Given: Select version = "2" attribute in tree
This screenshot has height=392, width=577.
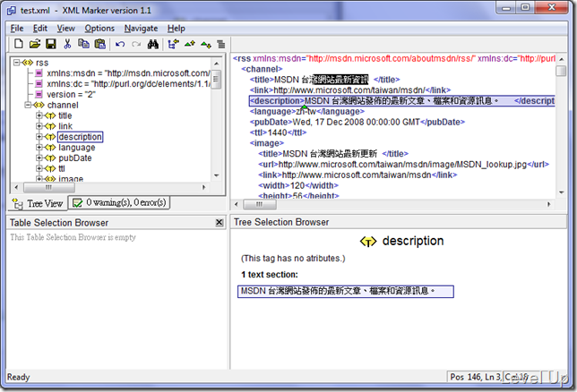Looking at the screenshot, I should 71,95.
